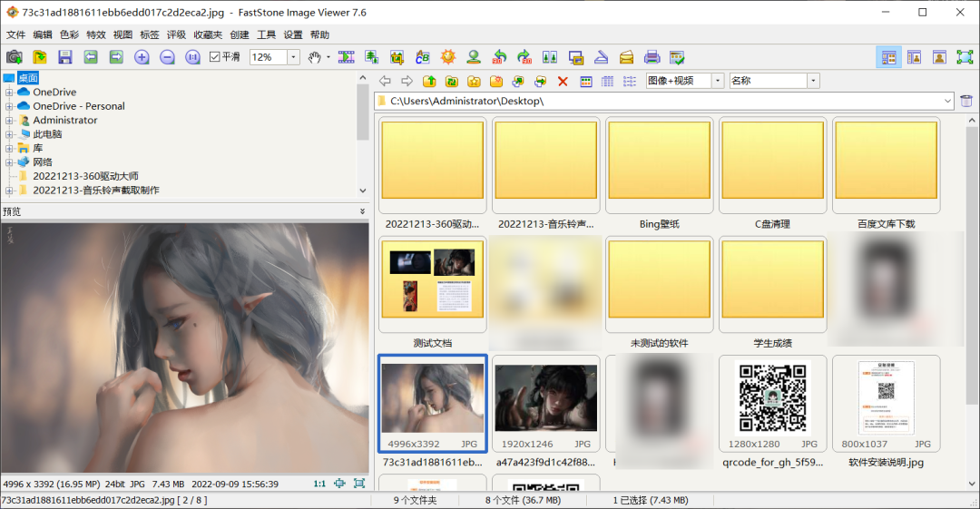This screenshot has height=509, width=980.
Task: Click the email envelope icon
Action: 626,57
